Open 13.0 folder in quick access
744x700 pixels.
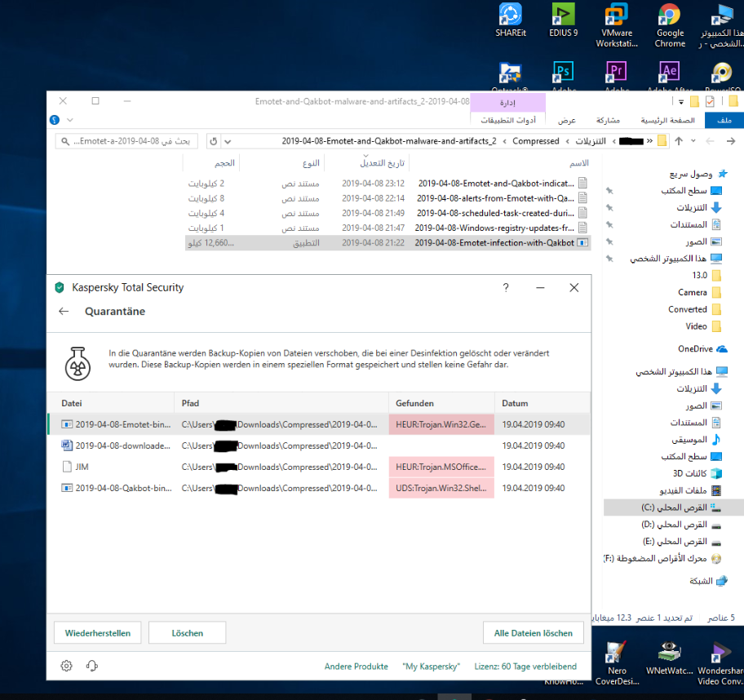(x=706, y=275)
